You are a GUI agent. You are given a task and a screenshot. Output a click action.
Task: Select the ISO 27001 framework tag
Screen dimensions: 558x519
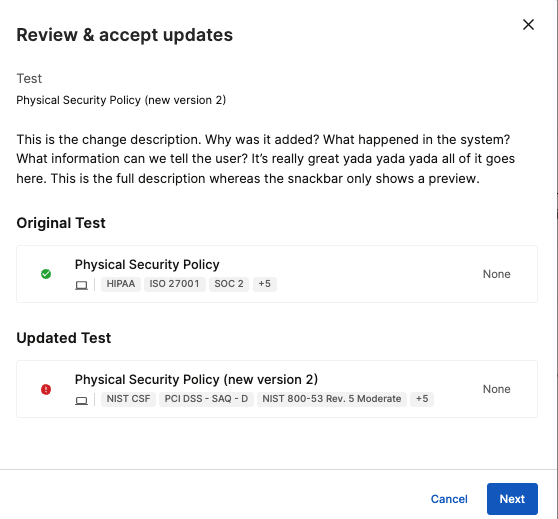tap(174, 284)
